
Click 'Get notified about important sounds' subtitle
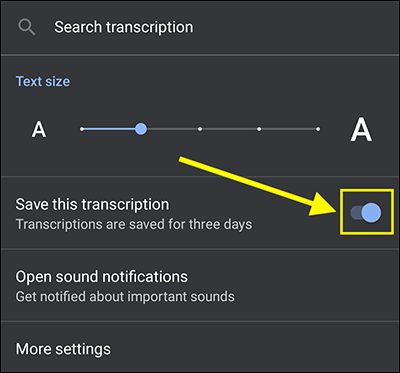point(125,296)
